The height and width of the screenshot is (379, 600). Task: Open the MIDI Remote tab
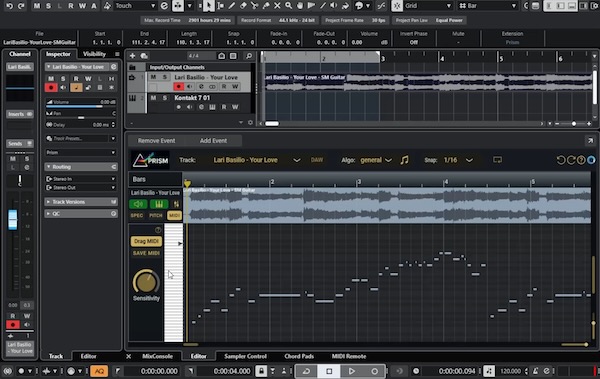click(349, 356)
